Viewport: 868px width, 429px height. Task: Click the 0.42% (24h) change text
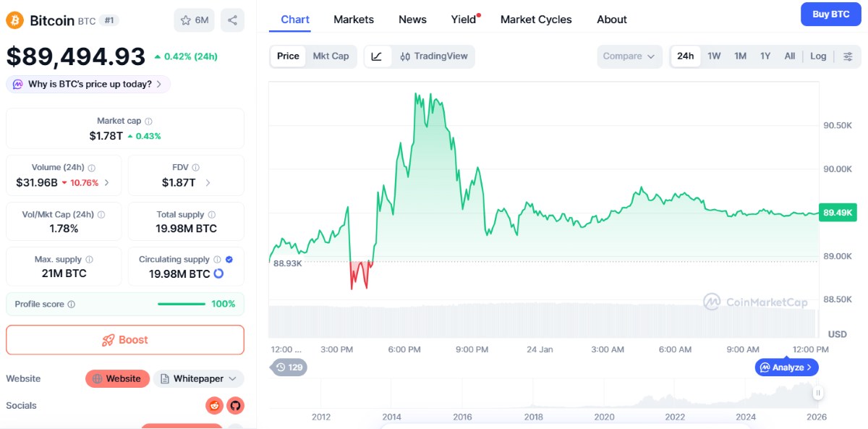pyautogui.click(x=186, y=56)
